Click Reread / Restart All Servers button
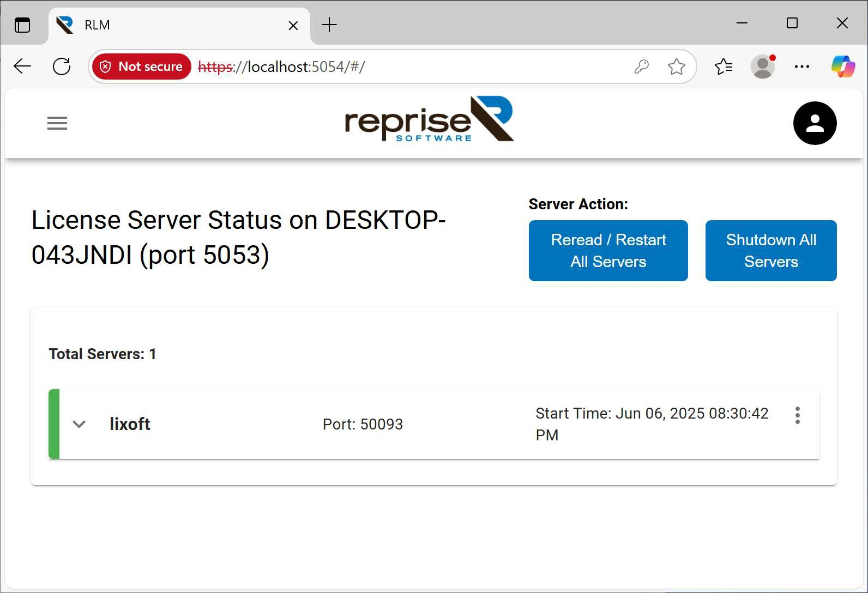Screen dimensions: 868x593 pos(608,251)
